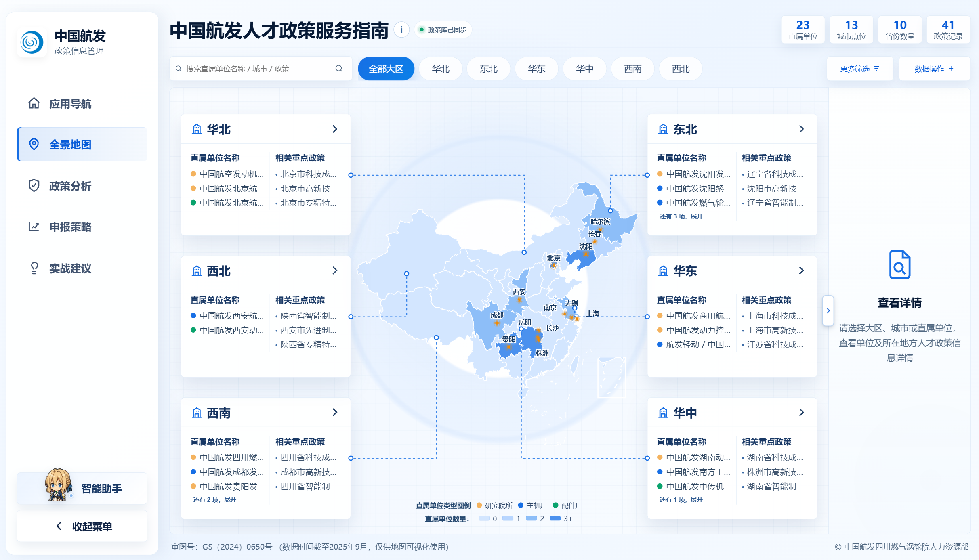
Task: Click the plus icon on 数据操作
Action: pos(951,69)
